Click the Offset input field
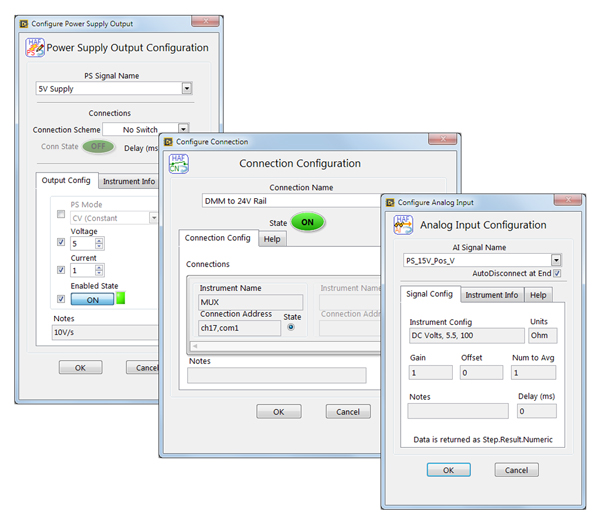Screen dimensions: 600x527 (x=481, y=372)
